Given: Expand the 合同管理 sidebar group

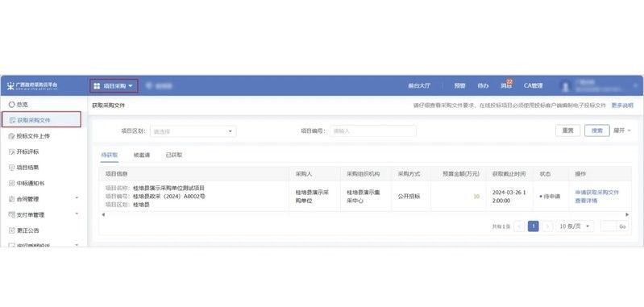Looking at the screenshot, I should point(44,199).
